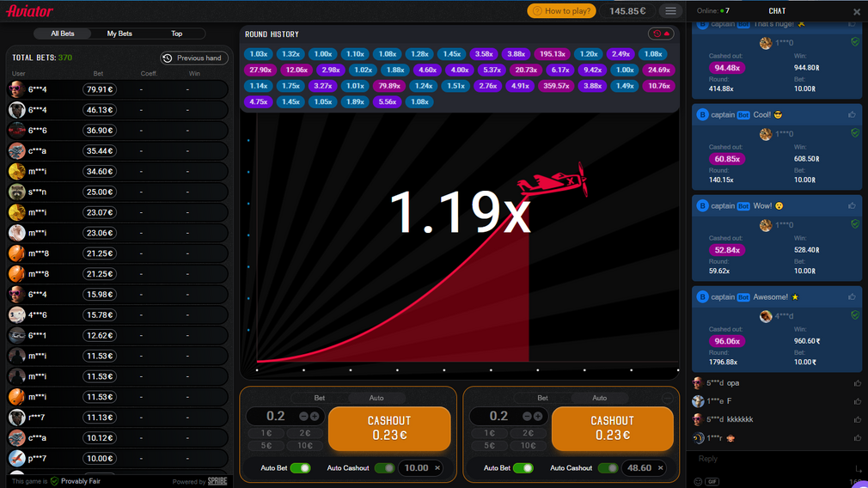Choose 10€ quick bet in second panel

[x=529, y=445]
